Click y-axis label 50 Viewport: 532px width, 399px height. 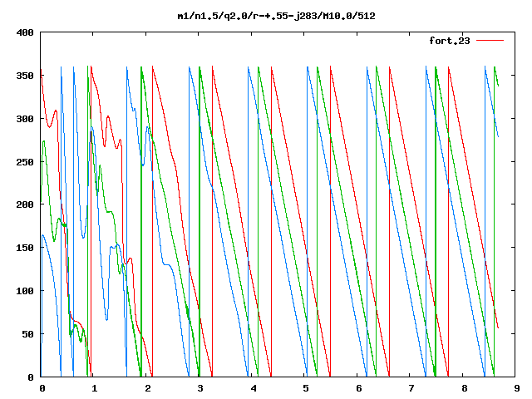(27, 334)
